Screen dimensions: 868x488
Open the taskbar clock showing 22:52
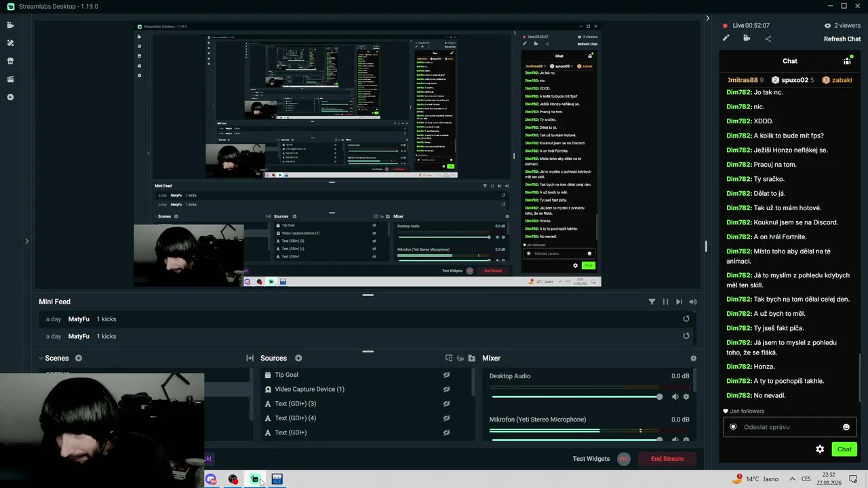point(829,479)
